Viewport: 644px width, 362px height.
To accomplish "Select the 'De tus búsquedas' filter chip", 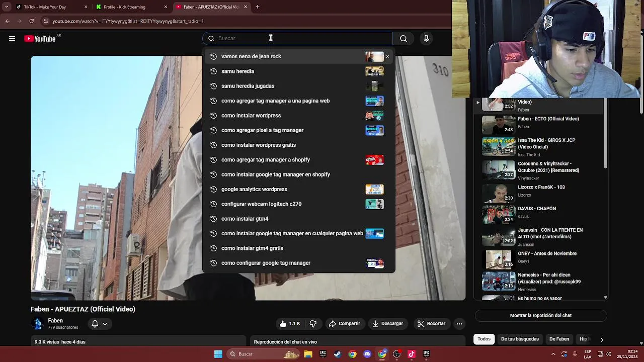I will coord(520,339).
